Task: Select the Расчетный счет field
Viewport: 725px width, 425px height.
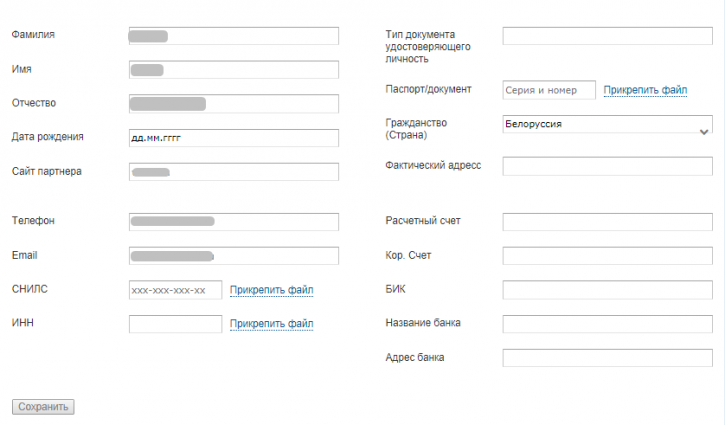Action: click(607, 222)
